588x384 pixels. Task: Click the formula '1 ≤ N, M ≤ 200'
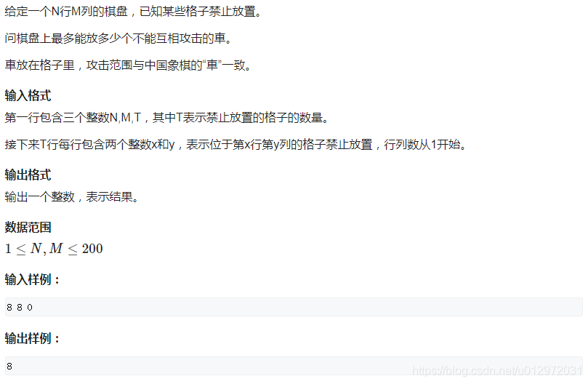tap(54, 249)
